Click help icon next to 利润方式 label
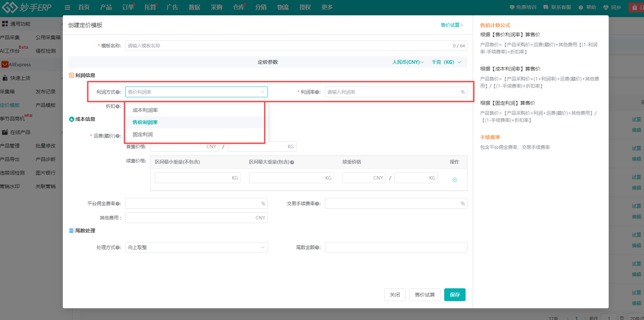 tap(118, 92)
